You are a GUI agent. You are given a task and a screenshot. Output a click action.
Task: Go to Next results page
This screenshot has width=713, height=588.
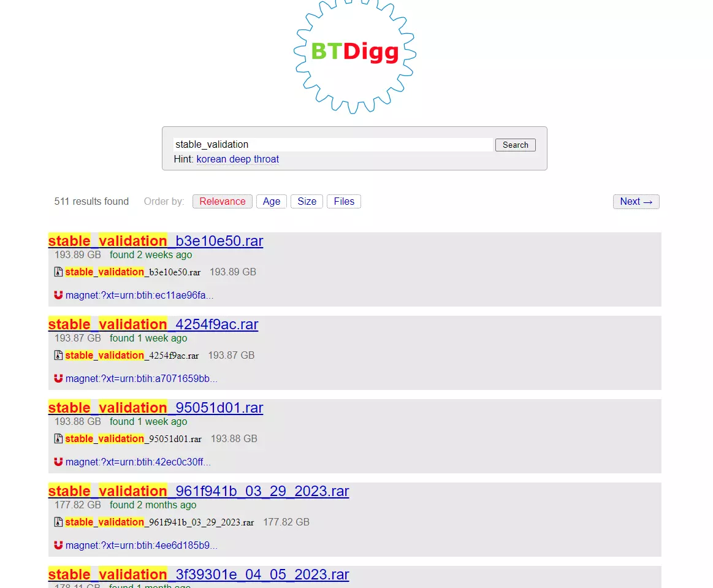[636, 202]
